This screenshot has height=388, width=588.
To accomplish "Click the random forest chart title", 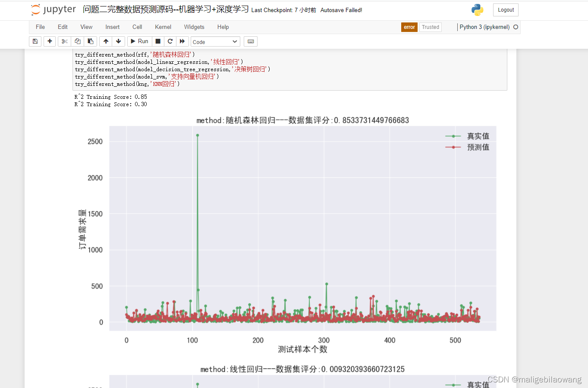I will click(x=302, y=120).
